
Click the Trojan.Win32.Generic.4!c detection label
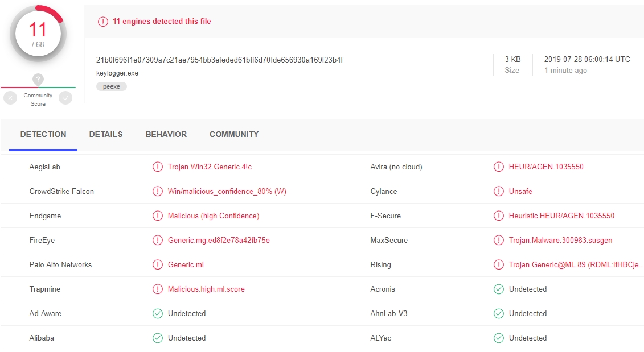pyautogui.click(x=210, y=167)
